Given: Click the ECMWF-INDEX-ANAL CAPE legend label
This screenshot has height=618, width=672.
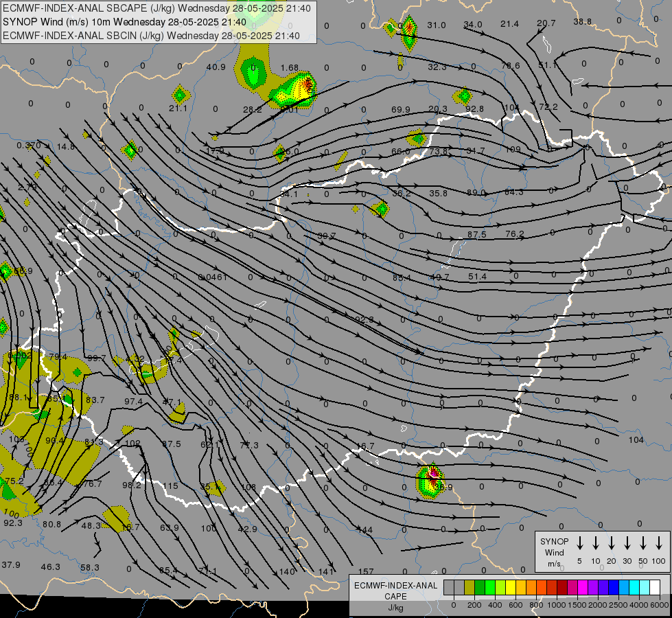Looking at the screenshot, I should [x=395, y=596].
